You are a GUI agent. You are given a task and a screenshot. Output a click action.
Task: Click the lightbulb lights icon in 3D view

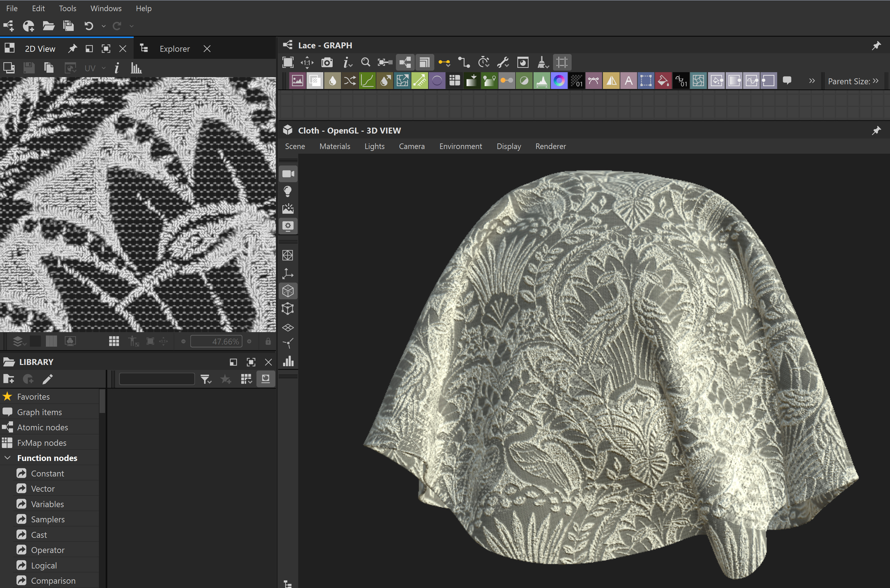[x=288, y=191]
